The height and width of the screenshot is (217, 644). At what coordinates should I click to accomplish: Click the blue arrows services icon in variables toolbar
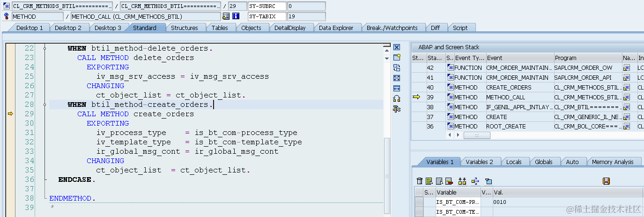(x=475, y=181)
